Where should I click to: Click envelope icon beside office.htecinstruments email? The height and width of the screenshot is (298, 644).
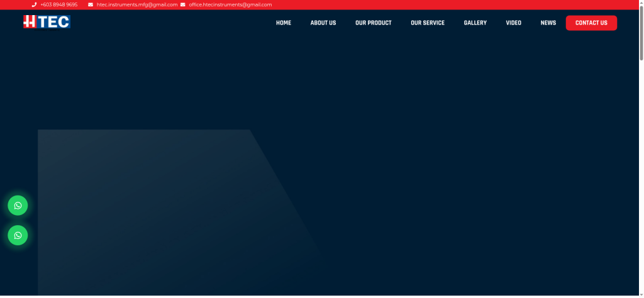coord(183,4)
